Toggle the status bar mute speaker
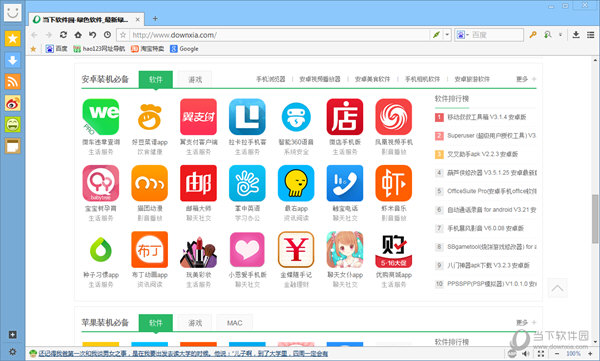This screenshot has width=600, height=361. pos(526,354)
